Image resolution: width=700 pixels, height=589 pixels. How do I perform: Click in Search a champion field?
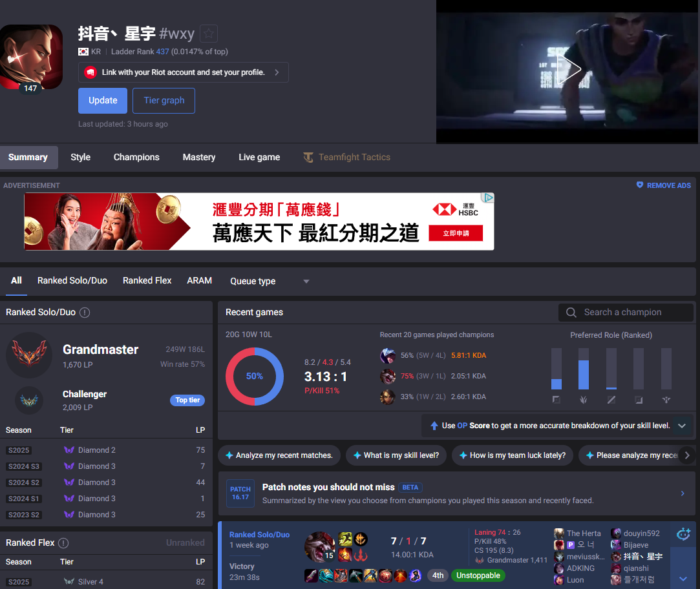[626, 313]
